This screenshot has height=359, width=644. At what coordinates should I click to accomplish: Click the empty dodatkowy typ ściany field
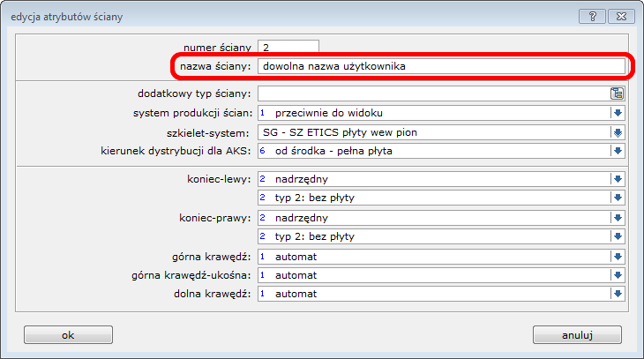point(431,93)
